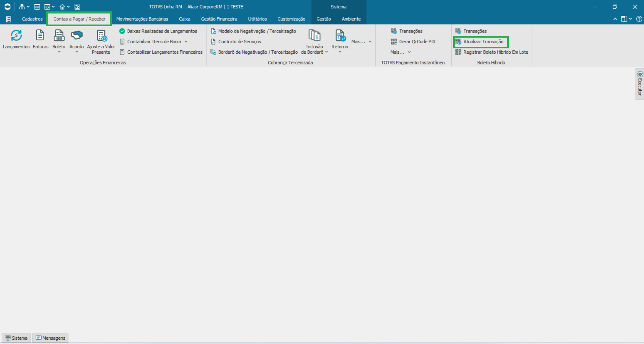This screenshot has width=644, height=344.
Task: Click the TOTVS logo icon in title bar
Action: pos(7,7)
